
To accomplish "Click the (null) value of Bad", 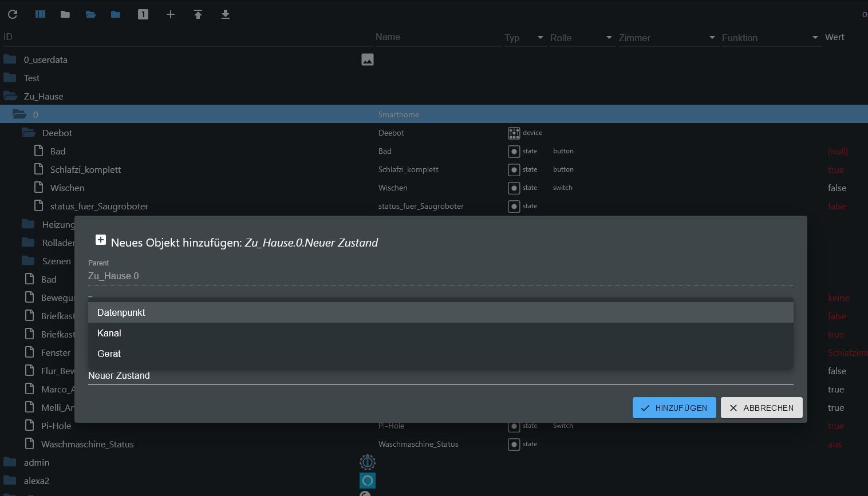I will point(838,152).
